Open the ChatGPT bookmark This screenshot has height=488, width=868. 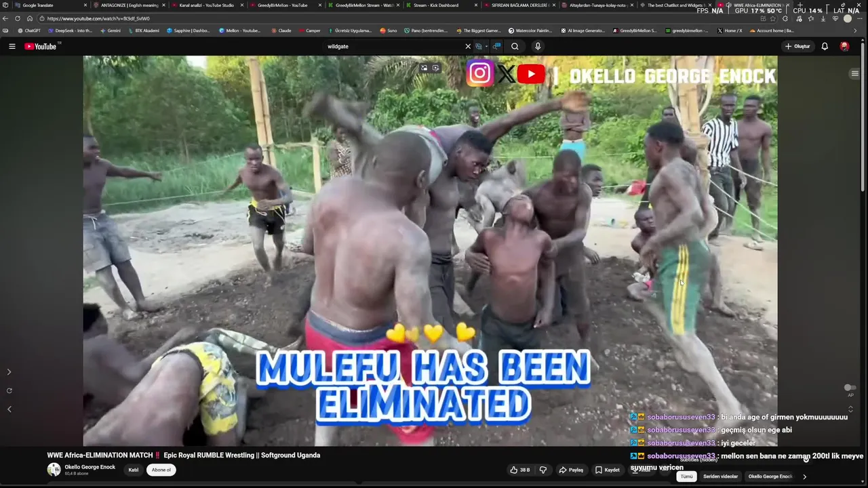pyautogui.click(x=29, y=30)
